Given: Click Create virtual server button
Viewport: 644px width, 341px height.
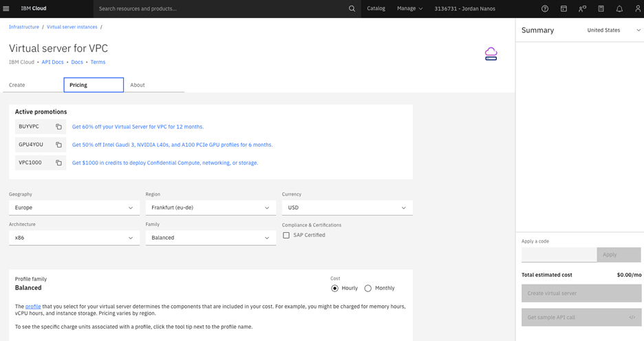Looking at the screenshot, I should click(x=581, y=293).
